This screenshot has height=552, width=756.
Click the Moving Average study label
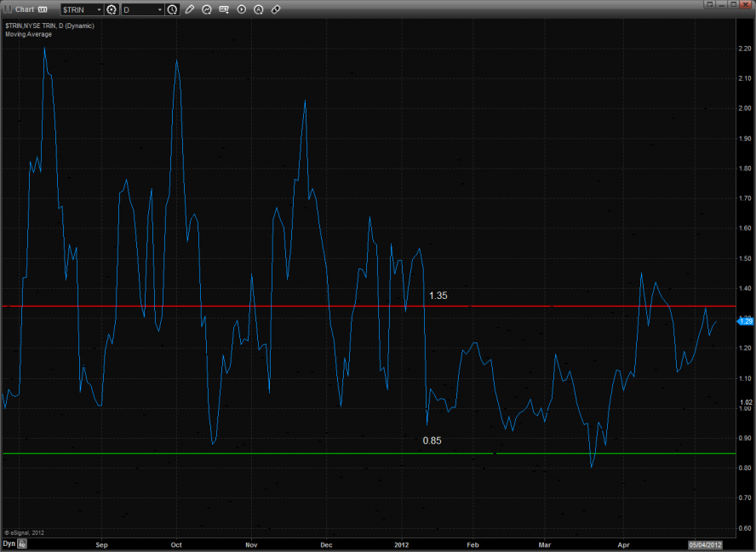[28, 34]
